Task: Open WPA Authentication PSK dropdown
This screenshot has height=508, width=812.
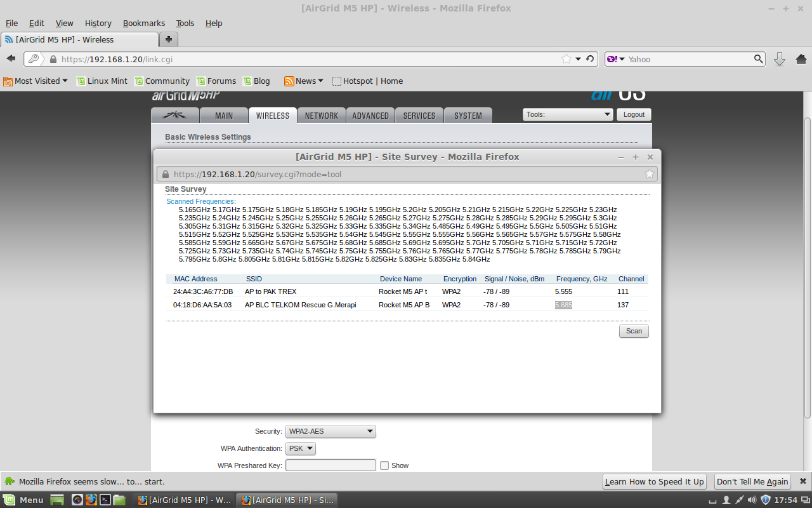Action: click(x=301, y=448)
